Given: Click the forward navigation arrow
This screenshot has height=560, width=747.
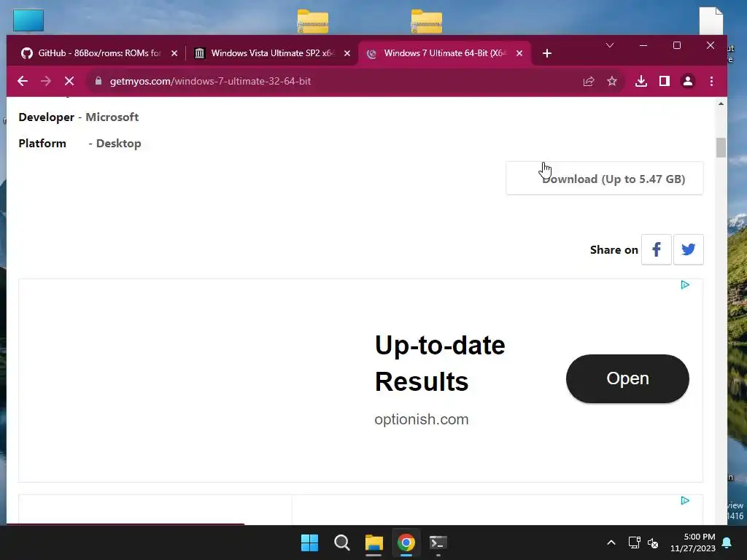Looking at the screenshot, I should pos(46,81).
